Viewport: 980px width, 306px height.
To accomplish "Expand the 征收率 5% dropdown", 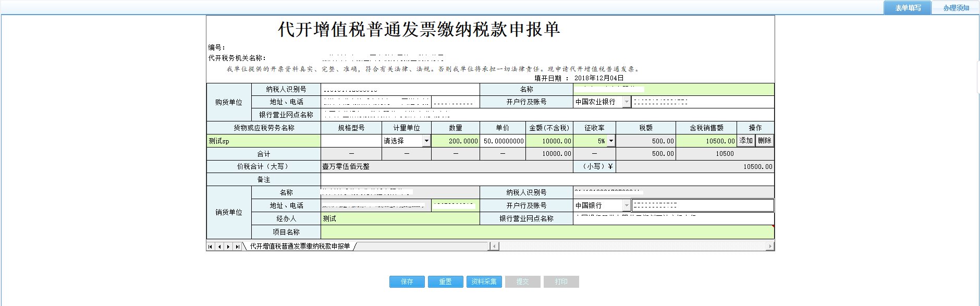I will [x=611, y=141].
